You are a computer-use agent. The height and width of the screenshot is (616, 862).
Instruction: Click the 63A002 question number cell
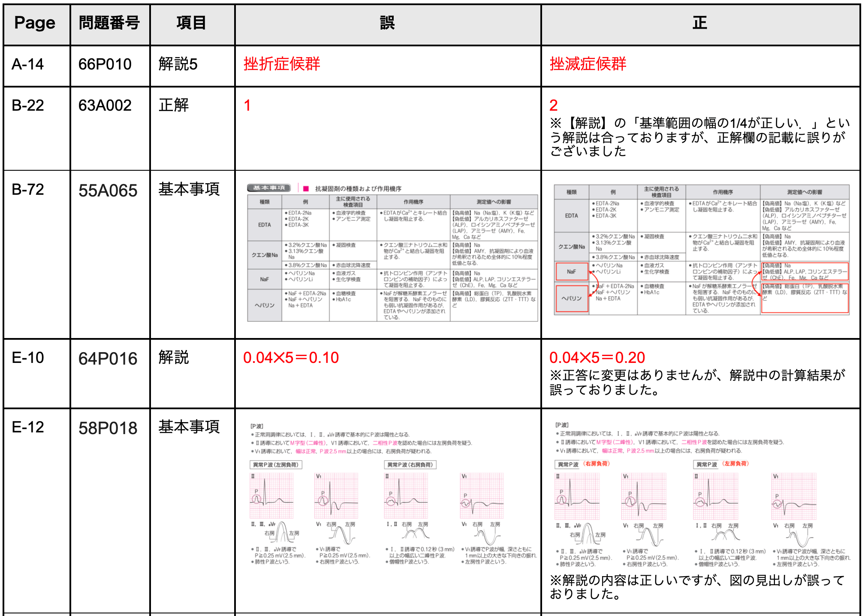(110, 128)
